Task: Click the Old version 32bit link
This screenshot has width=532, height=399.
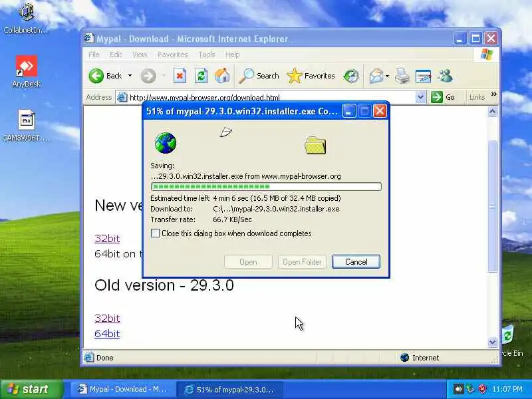Action: pos(107,319)
